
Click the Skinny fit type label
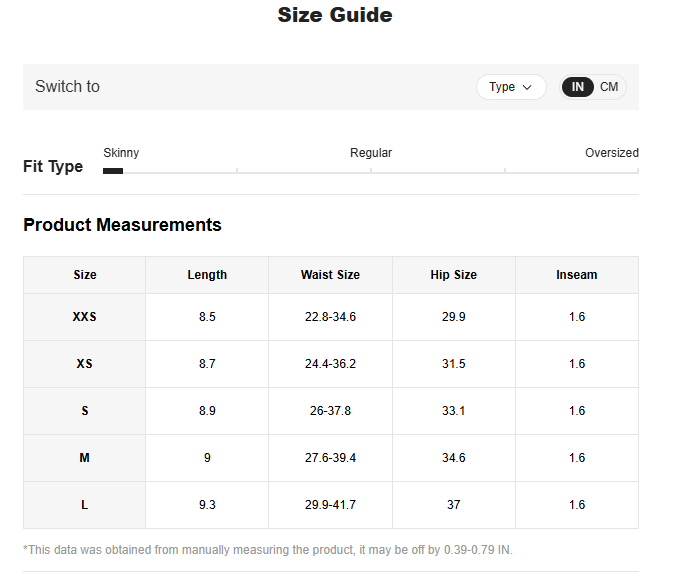(121, 153)
